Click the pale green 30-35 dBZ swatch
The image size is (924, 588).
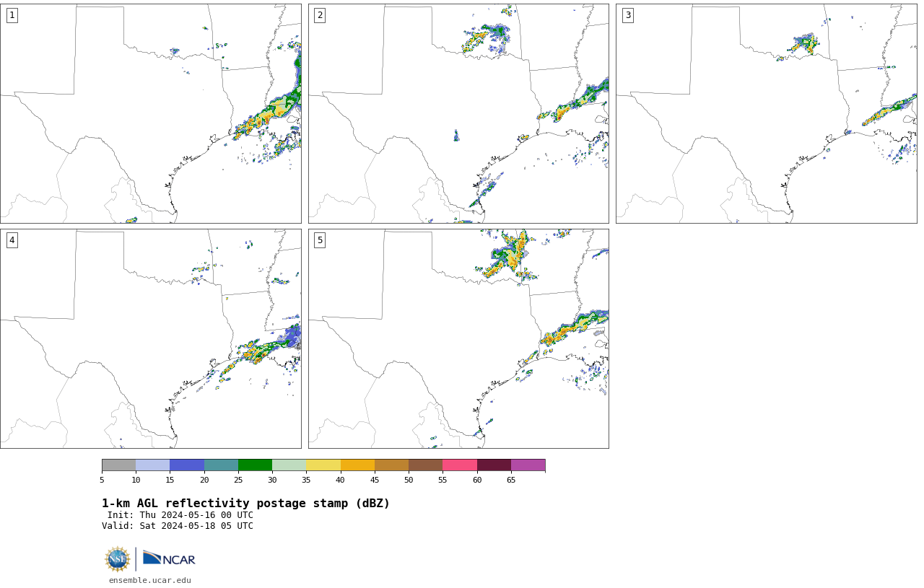pos(289,465)
